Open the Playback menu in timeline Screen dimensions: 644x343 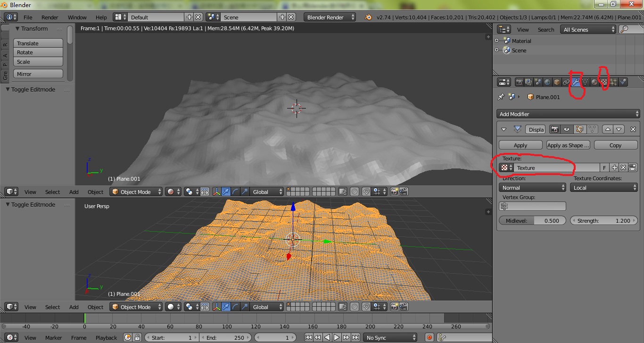point(107,338)
